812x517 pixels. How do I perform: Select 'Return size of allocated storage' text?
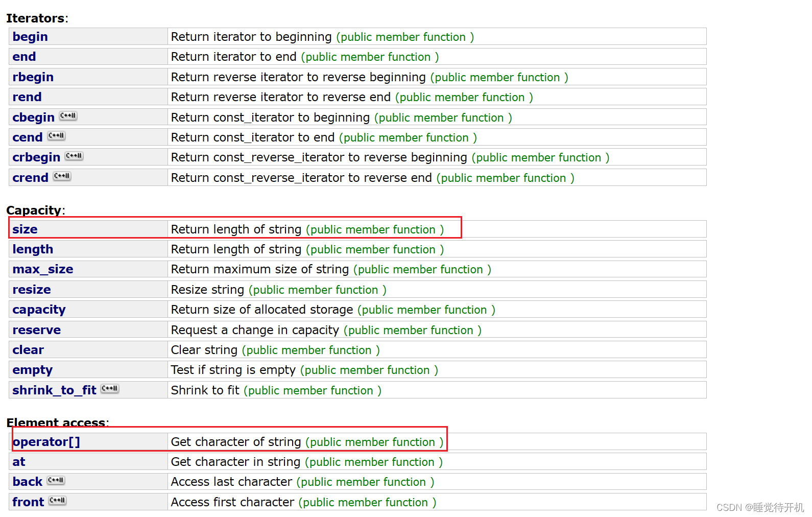(x=262, y=310)
